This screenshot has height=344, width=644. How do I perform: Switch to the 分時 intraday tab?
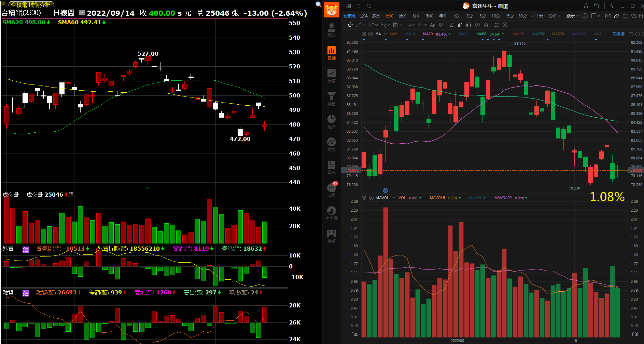363,16
